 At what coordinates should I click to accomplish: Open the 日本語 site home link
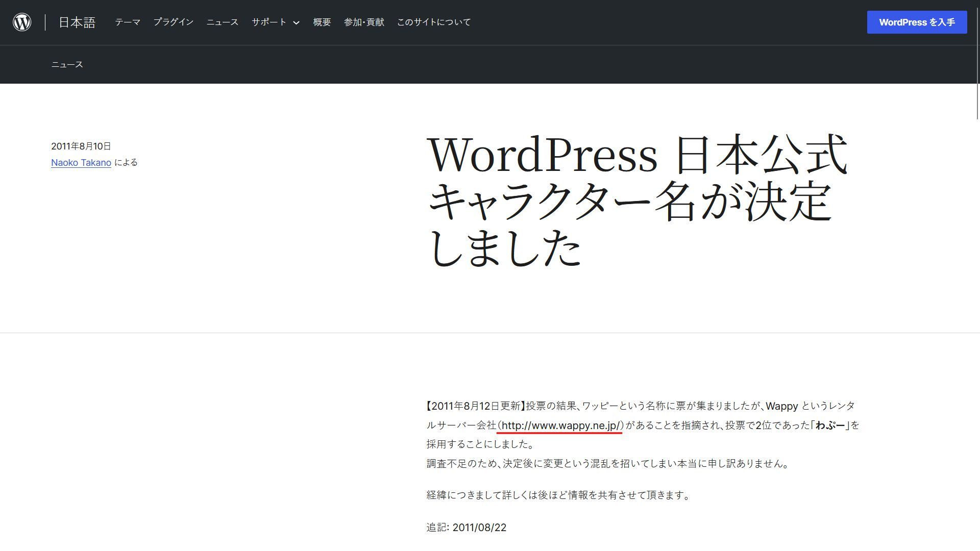click(77, 22)
